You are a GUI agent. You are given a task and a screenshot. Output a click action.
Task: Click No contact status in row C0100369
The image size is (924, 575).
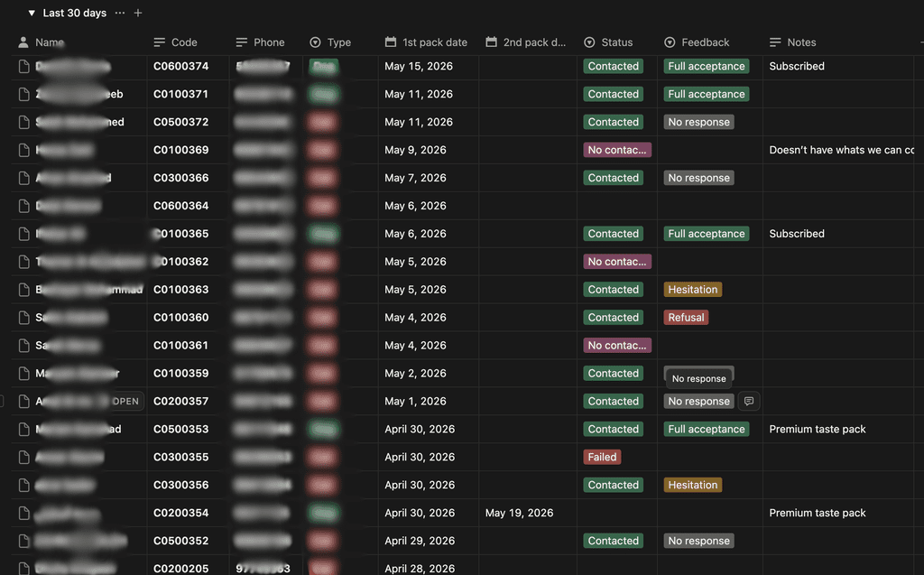[617, 150]
